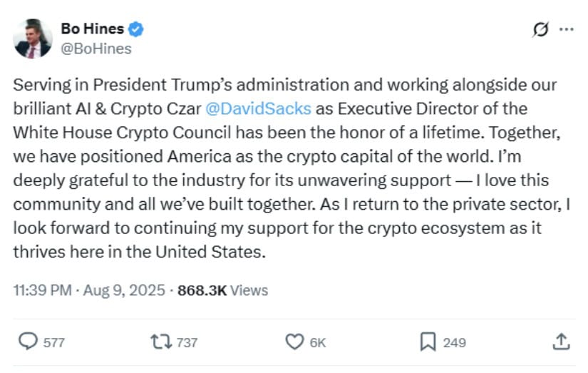Viewport: 588px width, 373px height.
Task: Bookmark the post with bookmark icon
Action: [428, 342]
